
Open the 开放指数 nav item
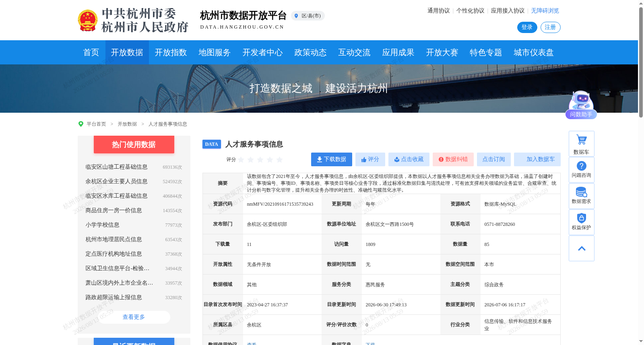point(171,52)
